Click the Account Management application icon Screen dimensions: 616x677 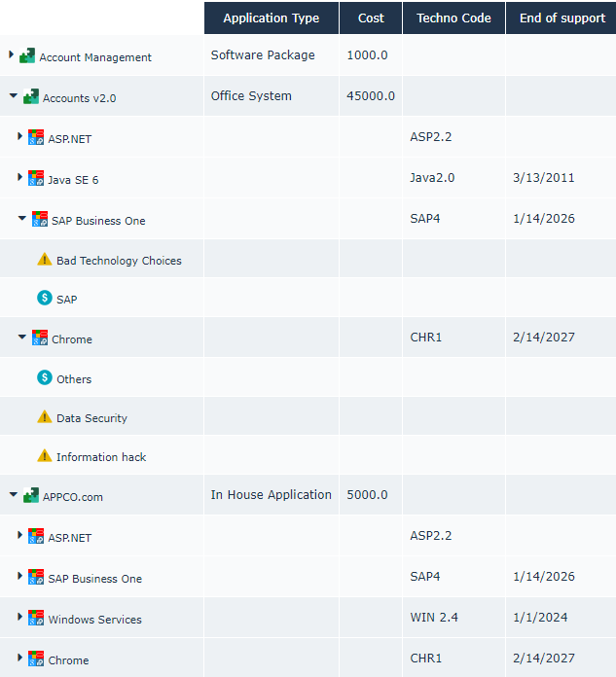(27, 56)
